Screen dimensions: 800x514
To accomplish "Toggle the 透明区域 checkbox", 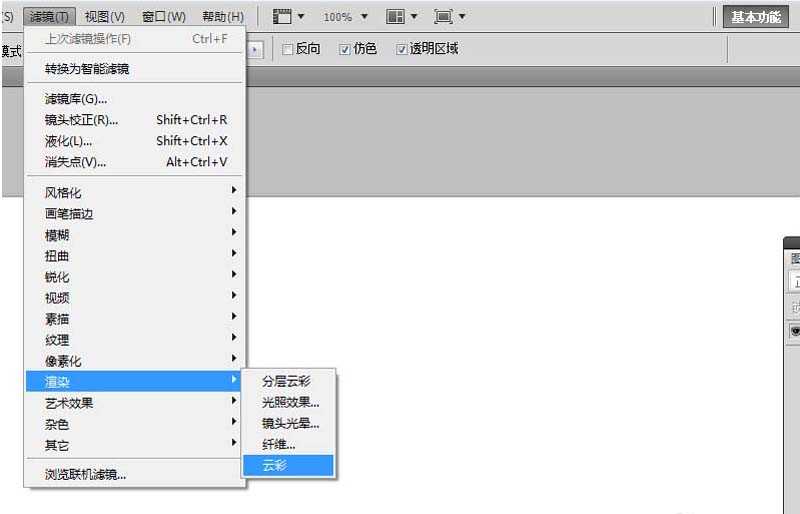I will (x=402, y=49).
